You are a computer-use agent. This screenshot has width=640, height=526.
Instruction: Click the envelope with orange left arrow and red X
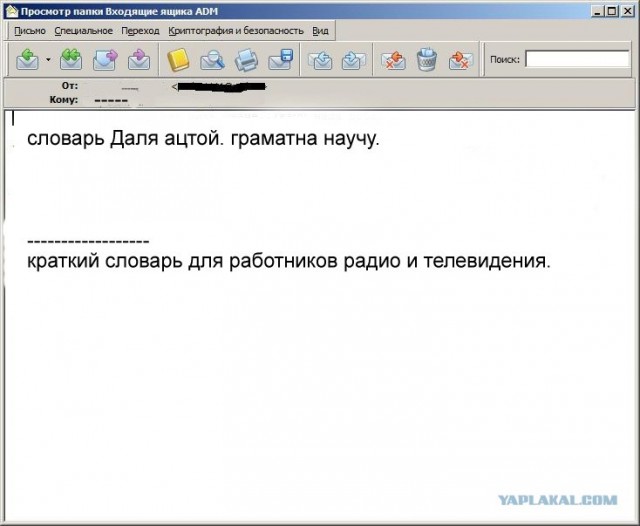(393, 60)
